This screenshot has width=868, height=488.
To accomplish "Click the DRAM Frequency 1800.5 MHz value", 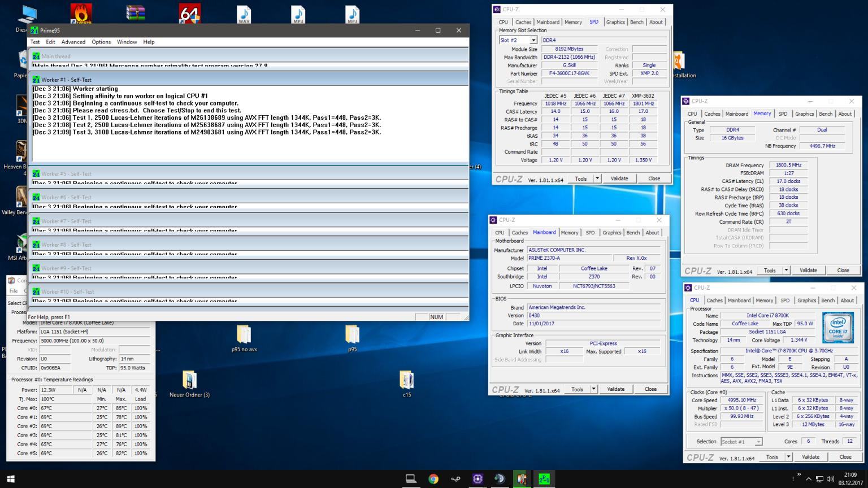I will [x=788, y=165].
